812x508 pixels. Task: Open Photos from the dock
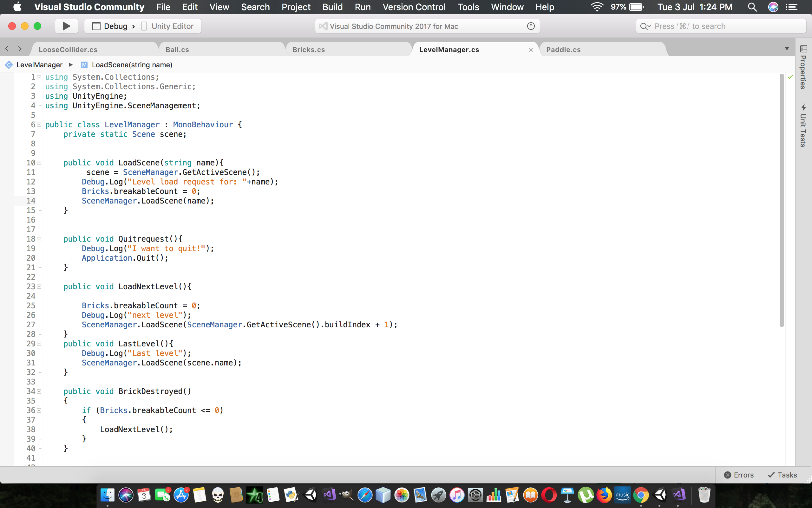click(402, 495)
